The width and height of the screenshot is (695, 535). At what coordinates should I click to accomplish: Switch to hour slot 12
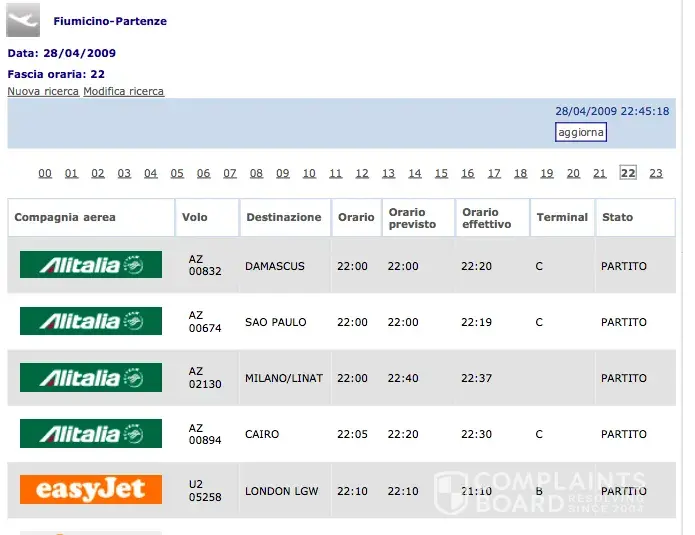click(362, 173)
